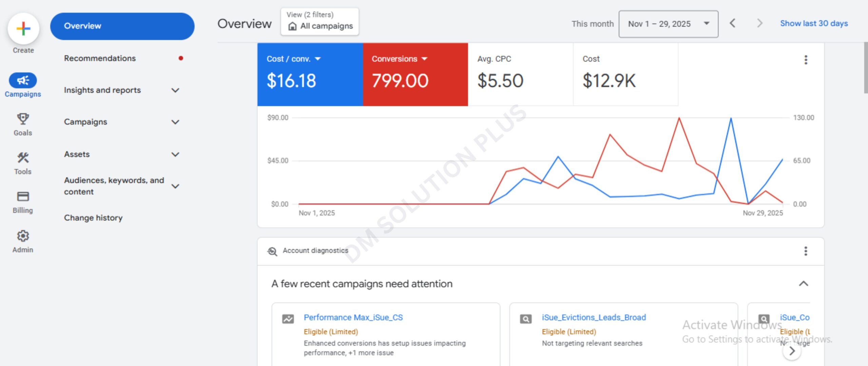Open scorecard three-dot options menu
The width and height of the screenshot is (868, 366).
[806, 60]
